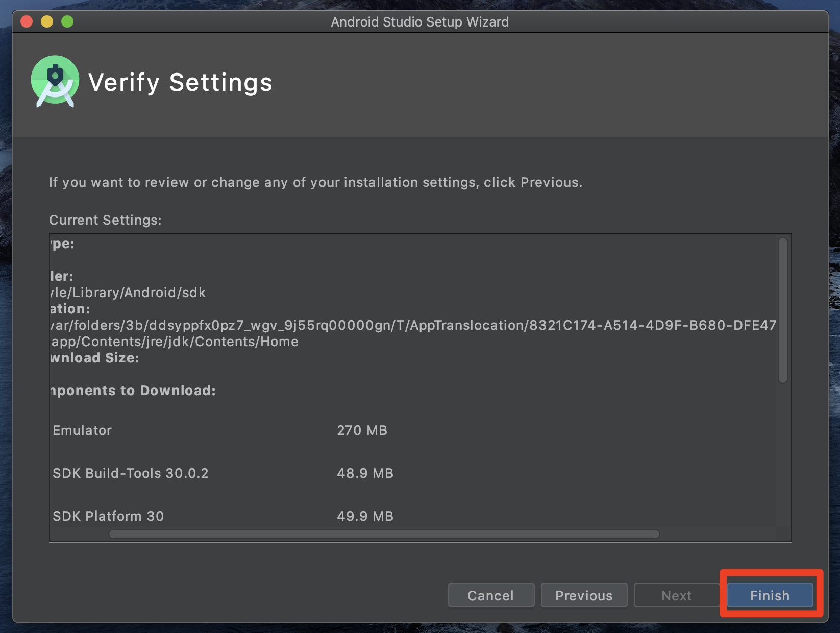Click the Download Size heading

pyautogui.click(x=95, y=358)
